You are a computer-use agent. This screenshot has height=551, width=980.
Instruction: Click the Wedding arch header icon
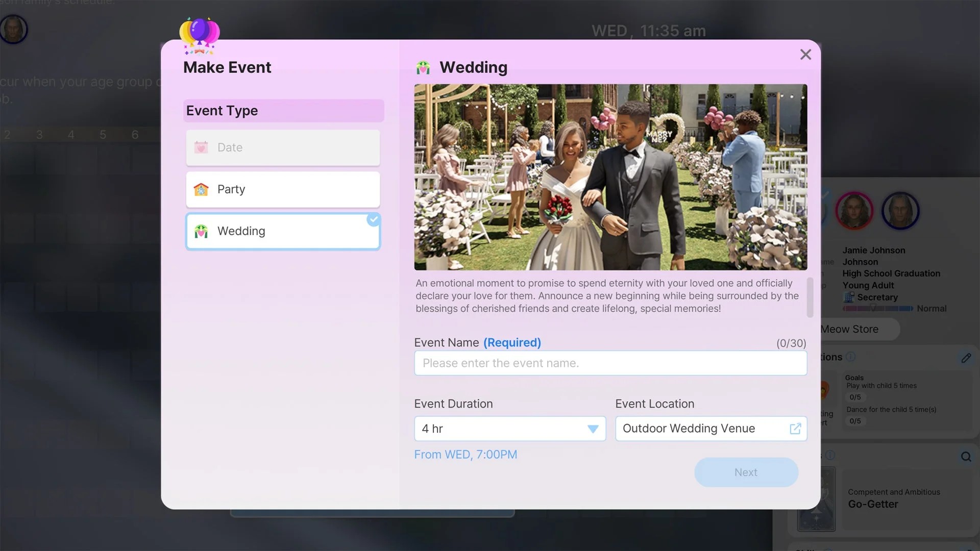(423, 67)
